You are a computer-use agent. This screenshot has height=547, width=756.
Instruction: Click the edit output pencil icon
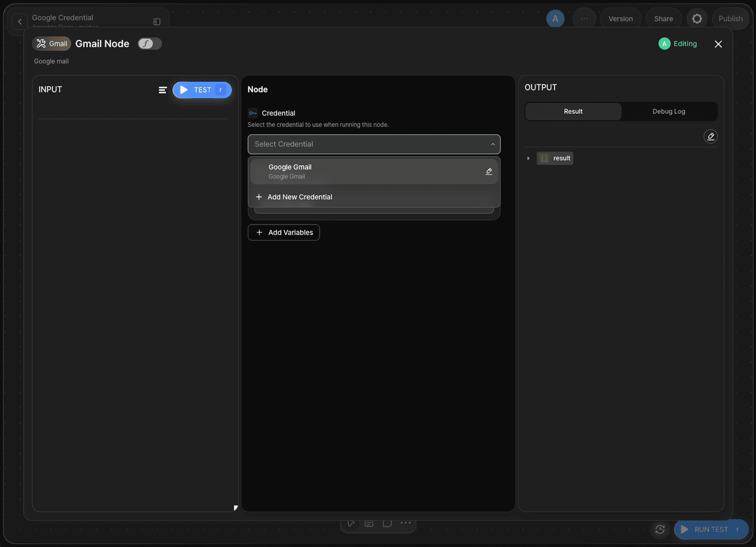tap(710, 136)
